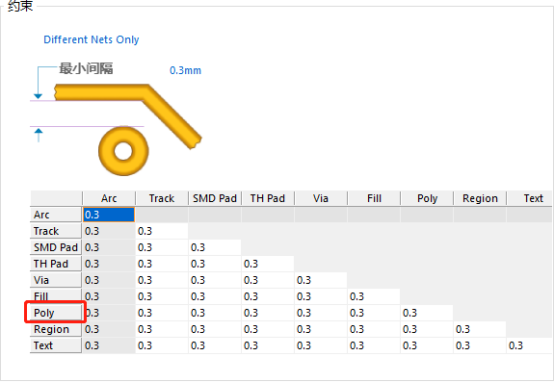Select the Poly row, Poly column cell
The height and width of the screenshot is (383, 554).
427,313
